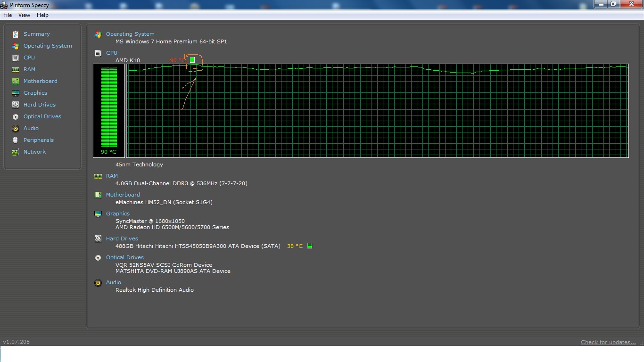This screenshot has width=644, height=362.
Task: Toggle the hard drive temperature indicator icon
Action: click(x=310, y=246)
